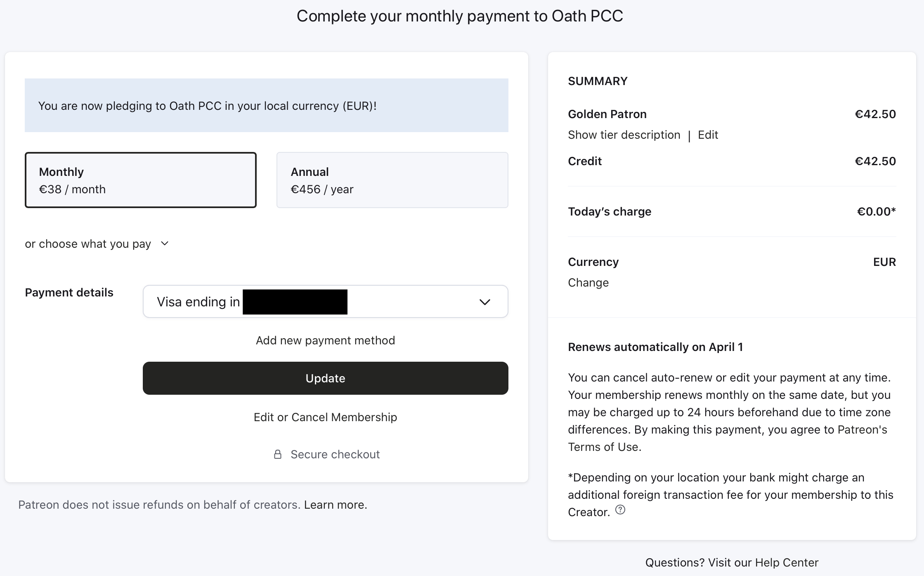Expand 'or choose what you pay'
The height and width of the screenshot is (576, 924).
(97, 244)
